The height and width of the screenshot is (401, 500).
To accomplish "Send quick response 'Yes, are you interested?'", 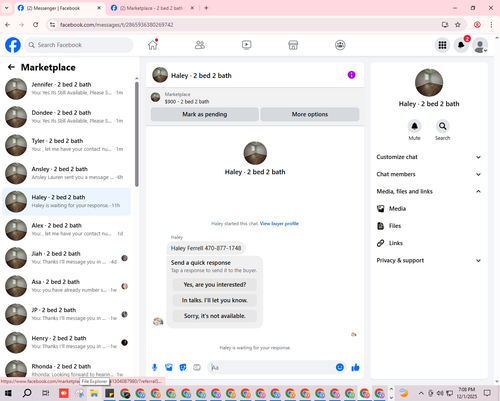I will pyautogui.click(x=215, y=285).
